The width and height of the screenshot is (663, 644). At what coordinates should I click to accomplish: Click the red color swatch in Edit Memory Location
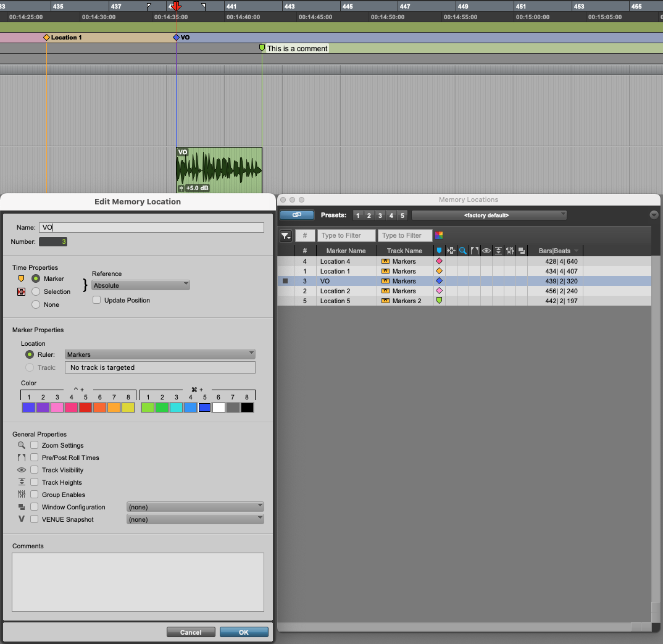tap(85, 408)
